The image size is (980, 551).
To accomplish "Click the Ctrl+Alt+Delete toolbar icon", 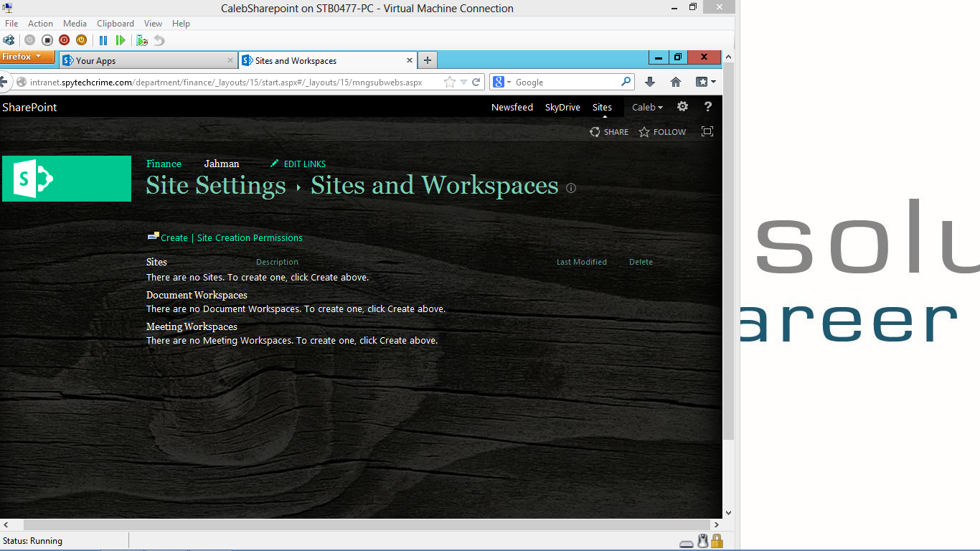I will tap(9, 40).
